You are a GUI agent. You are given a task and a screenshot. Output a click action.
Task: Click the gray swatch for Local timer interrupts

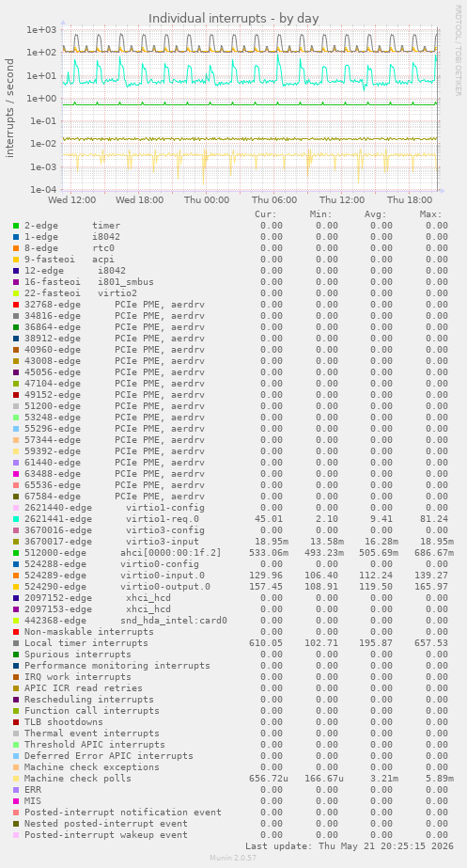click(x=16, y=643)
